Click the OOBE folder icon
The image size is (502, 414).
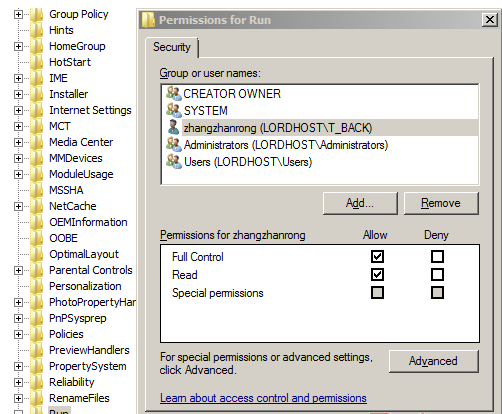point(36,238)
